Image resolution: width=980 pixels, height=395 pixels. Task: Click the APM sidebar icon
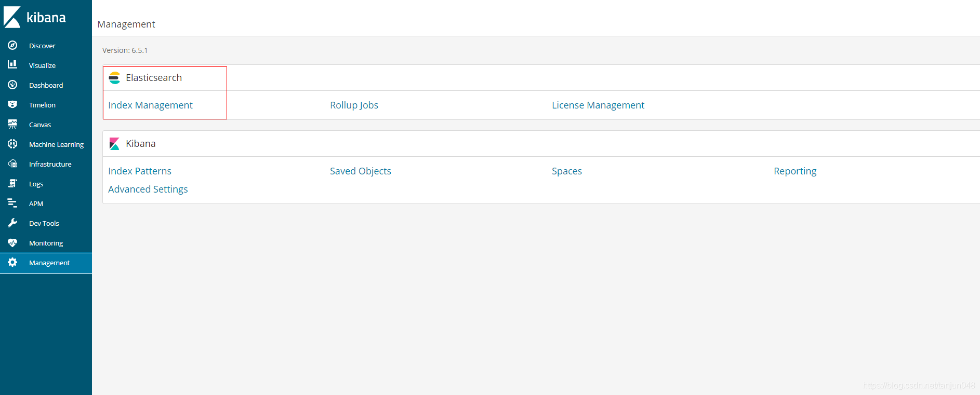click(12, 203)
